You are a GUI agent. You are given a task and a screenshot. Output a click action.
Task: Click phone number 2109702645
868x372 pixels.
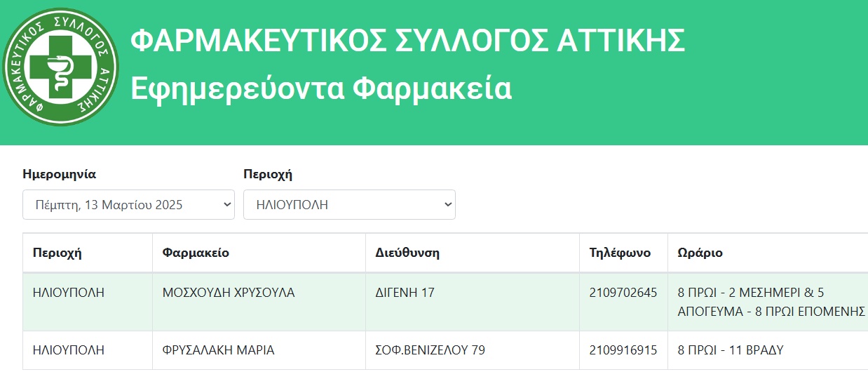pyautogui.click(x=623, y=293)
